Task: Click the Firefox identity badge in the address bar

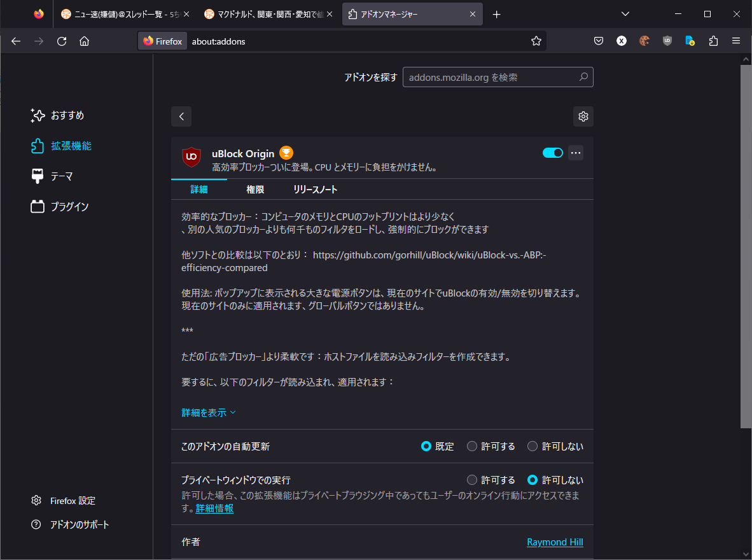Action: [163, 41]
